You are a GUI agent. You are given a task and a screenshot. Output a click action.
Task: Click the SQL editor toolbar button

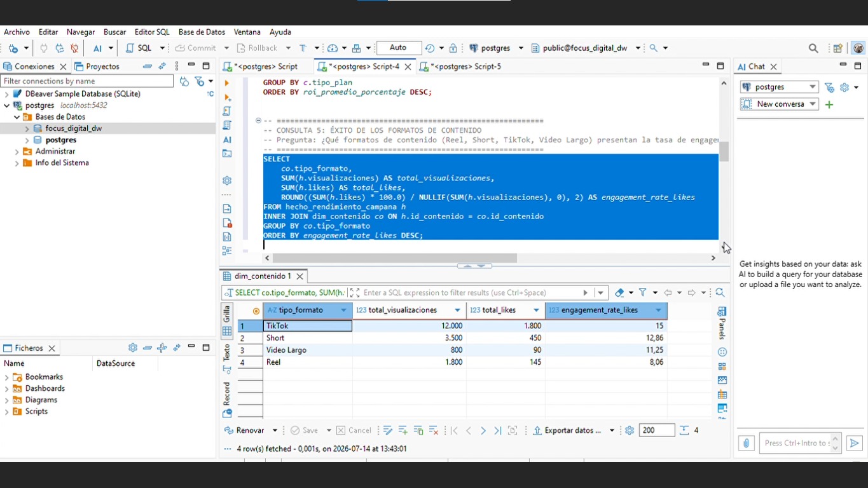click(x=139, y=48)
